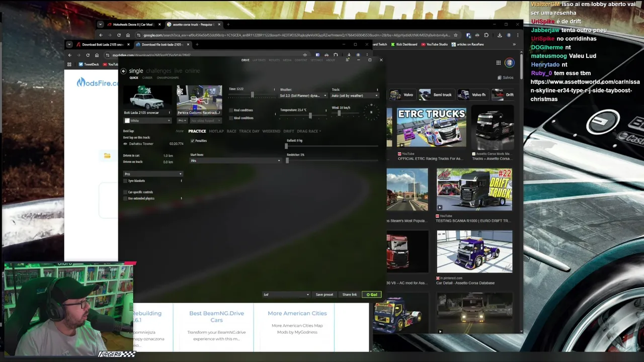Open a new tab next to assetto corsa truck
The height and width of the screenshot is (362, 644).
click(228, 24)
